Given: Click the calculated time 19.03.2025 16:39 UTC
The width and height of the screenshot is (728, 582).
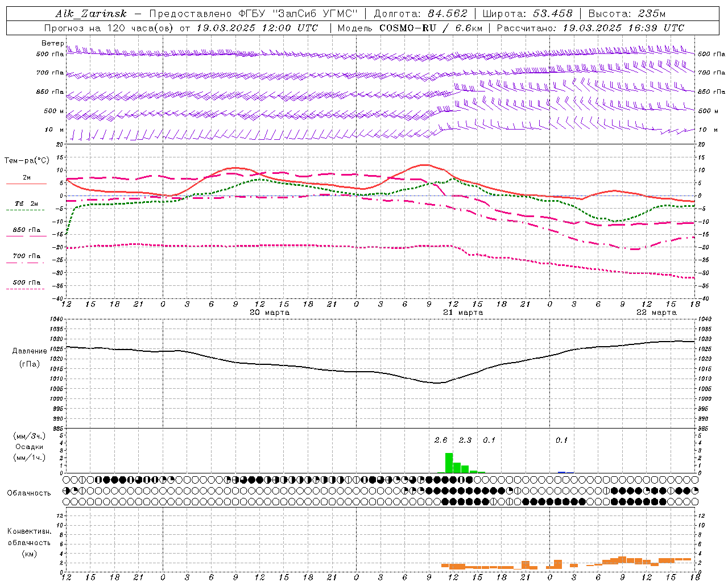Looking at the screenshot, I should click(623, 28).
